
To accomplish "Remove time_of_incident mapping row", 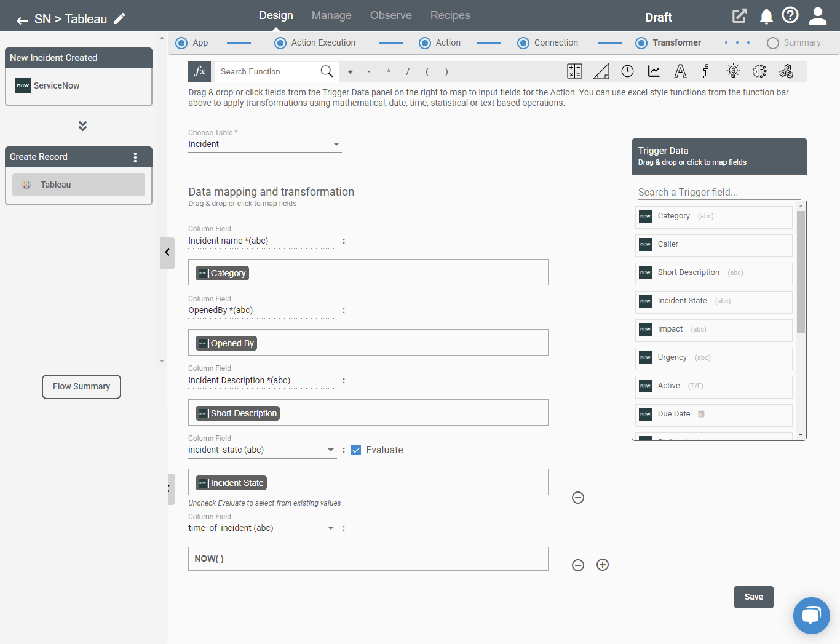I will coord(578,565).
